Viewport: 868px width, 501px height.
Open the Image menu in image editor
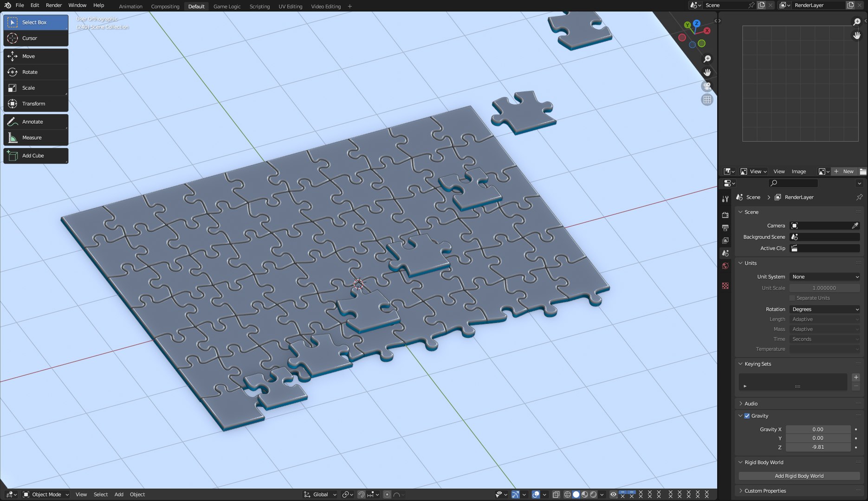798,172
